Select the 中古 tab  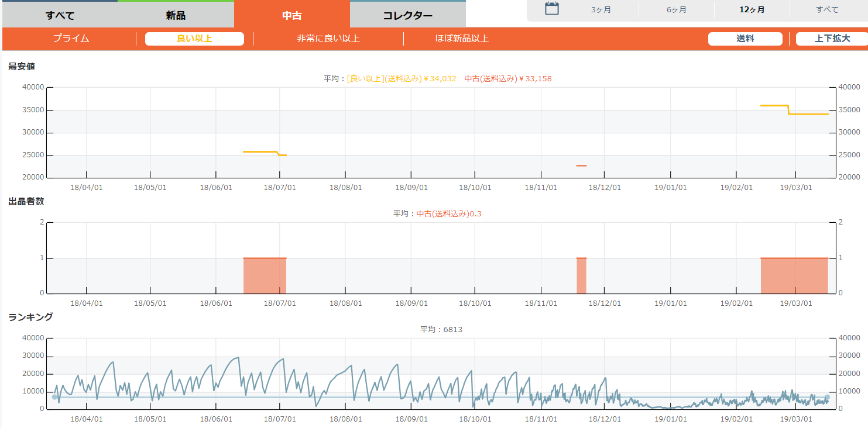[291, 15]
